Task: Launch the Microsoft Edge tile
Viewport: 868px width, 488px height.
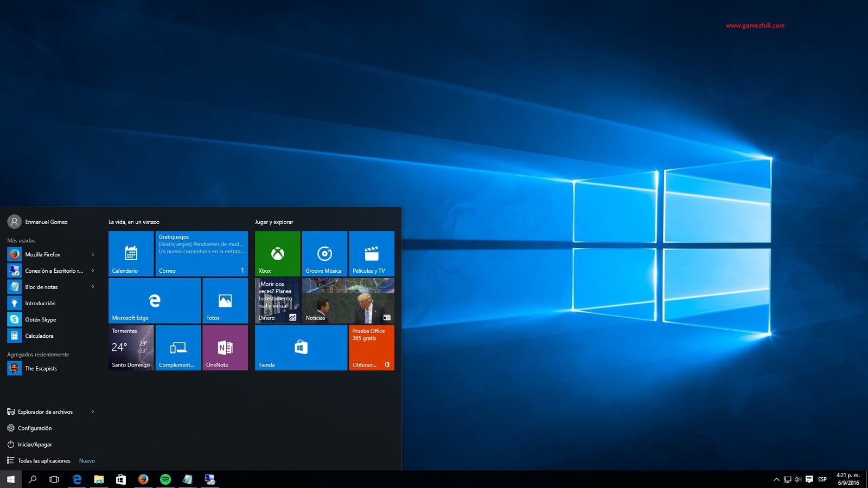Action: 155,301
